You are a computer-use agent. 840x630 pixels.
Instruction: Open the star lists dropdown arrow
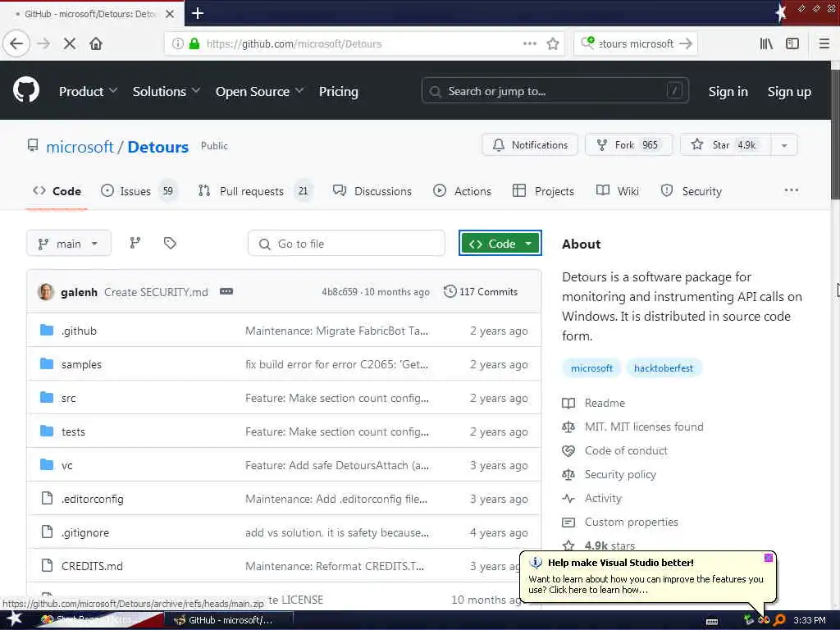click(x=784, y=144)
